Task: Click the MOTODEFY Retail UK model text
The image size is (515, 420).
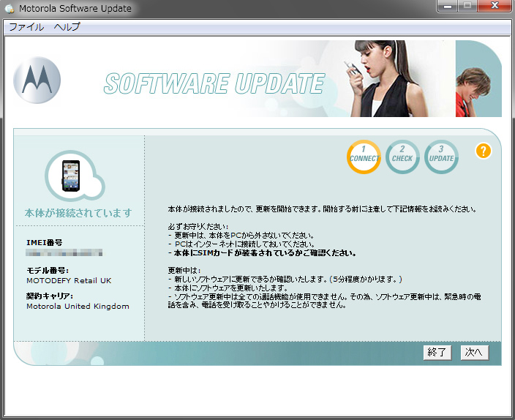Action: (x=69, y=280)
